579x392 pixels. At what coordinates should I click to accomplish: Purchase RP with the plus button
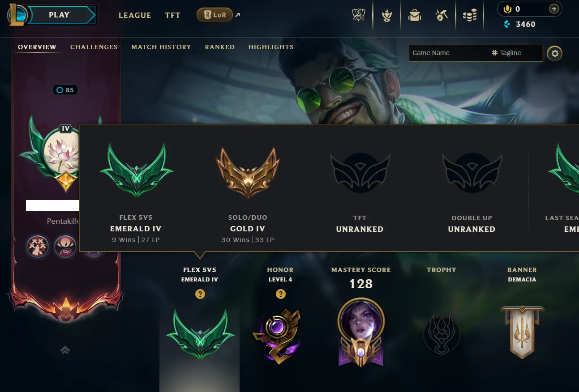(x=554, y=9)
